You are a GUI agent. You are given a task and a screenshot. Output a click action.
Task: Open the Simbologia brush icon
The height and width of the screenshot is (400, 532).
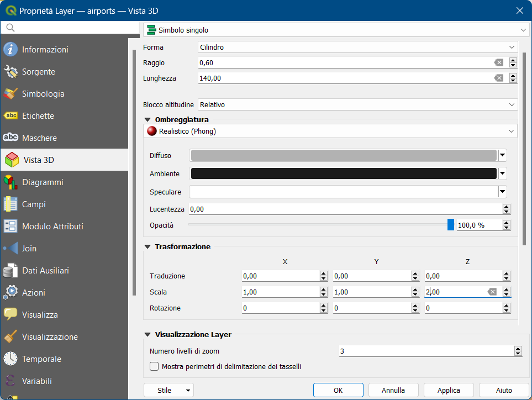(x=10, y=93)
